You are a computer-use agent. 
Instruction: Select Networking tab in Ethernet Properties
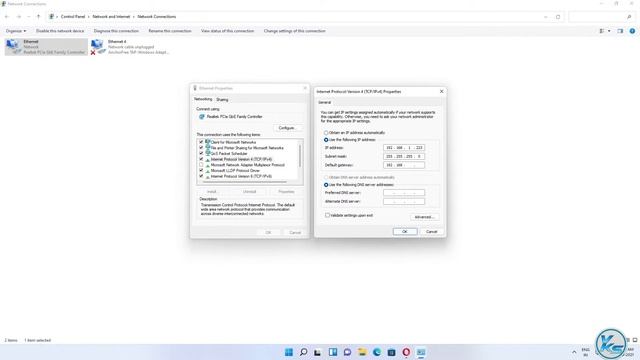203,99
